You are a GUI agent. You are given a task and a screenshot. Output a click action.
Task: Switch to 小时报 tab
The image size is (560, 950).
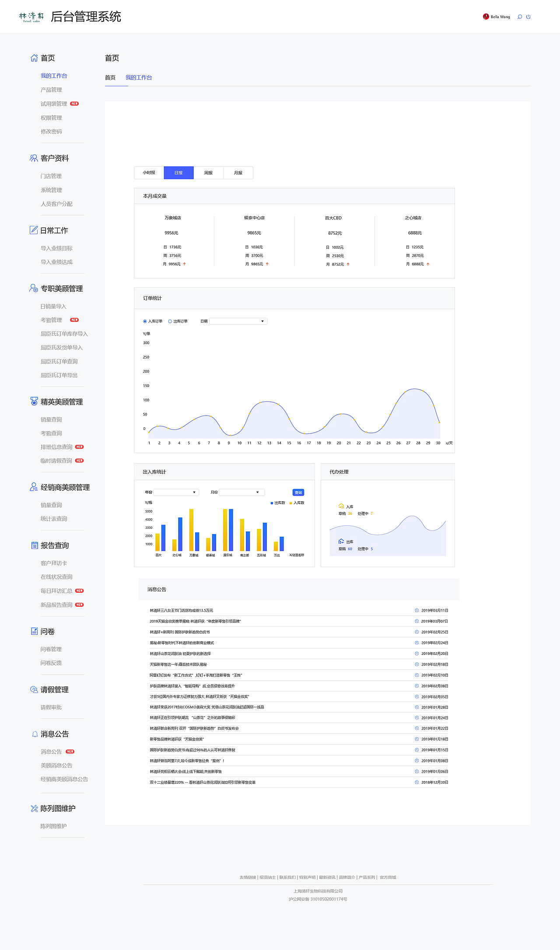pyautogui.click(x=149, y=172)
